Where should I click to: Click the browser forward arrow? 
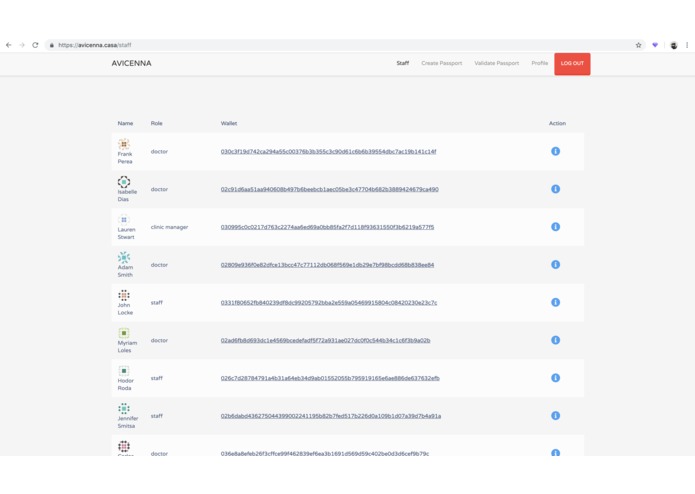coord(22,45)
